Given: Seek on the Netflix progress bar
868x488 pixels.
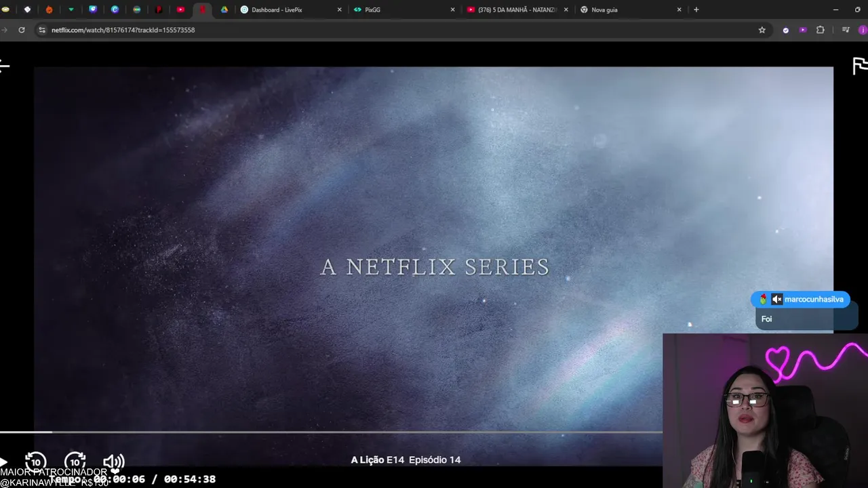Looking at the screenshot, I should pos(331,432).
